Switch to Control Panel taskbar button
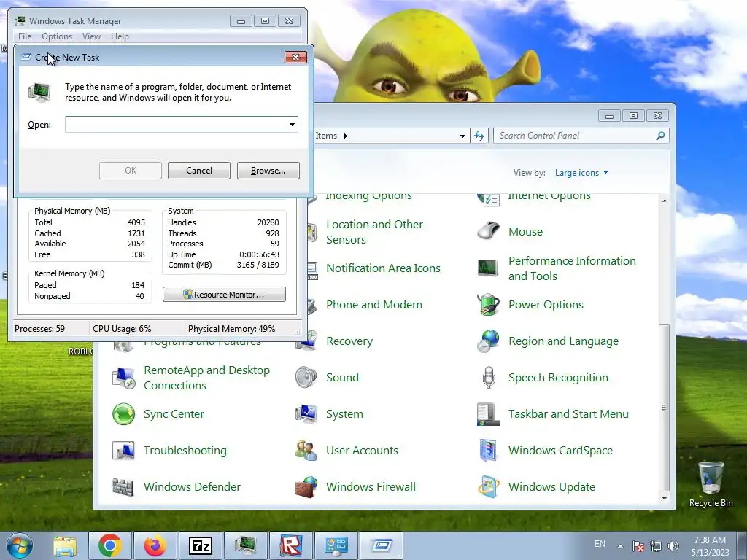The width and height of the screenshot is (747, 560). pos(336,545)
